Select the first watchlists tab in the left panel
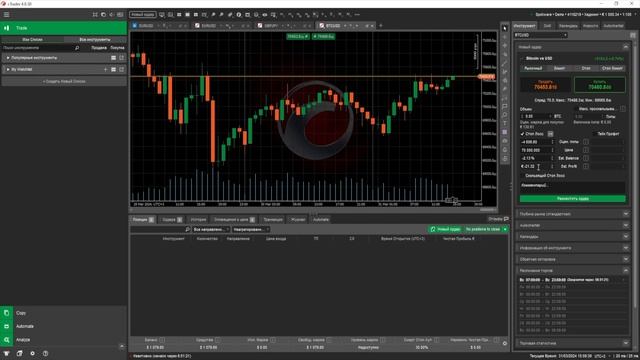The width and height of the screenshot is (640, 360). 33,40
